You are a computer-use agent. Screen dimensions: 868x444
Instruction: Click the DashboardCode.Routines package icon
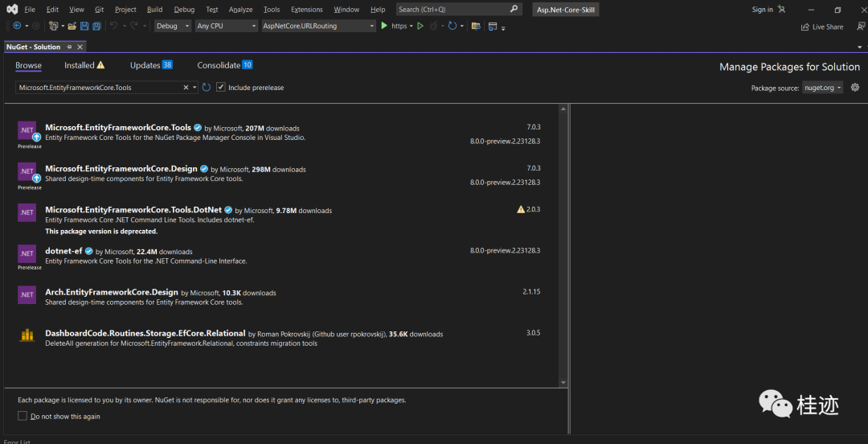tap(27, 335)
